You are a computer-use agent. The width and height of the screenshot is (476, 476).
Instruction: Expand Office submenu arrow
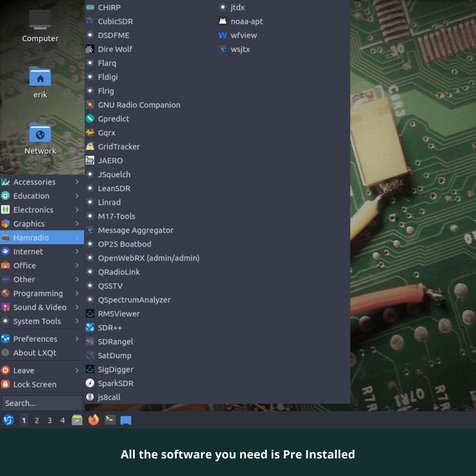point(77,265)
